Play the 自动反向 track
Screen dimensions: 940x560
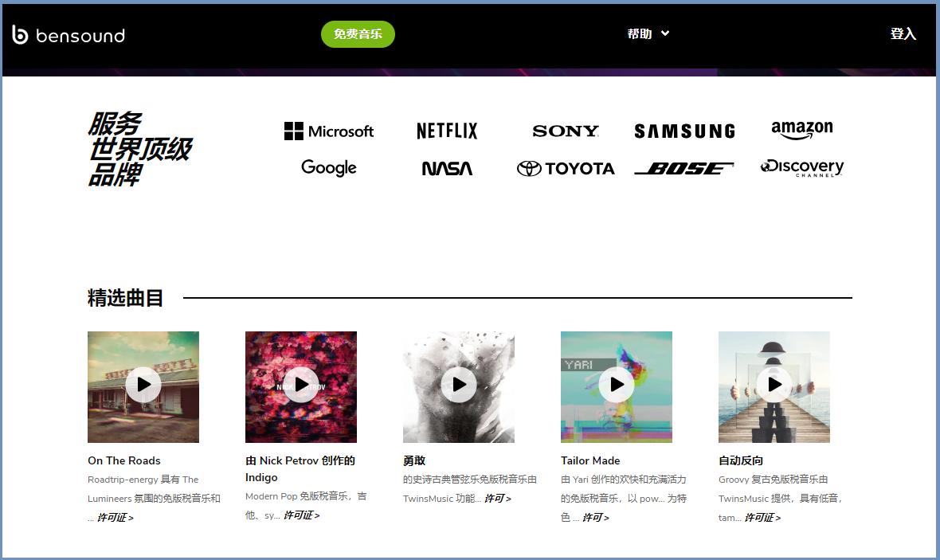774,384
